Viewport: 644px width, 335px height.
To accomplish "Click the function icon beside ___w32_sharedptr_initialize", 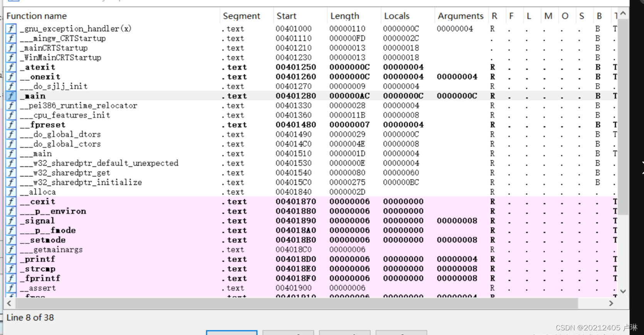I will [11, 183].
